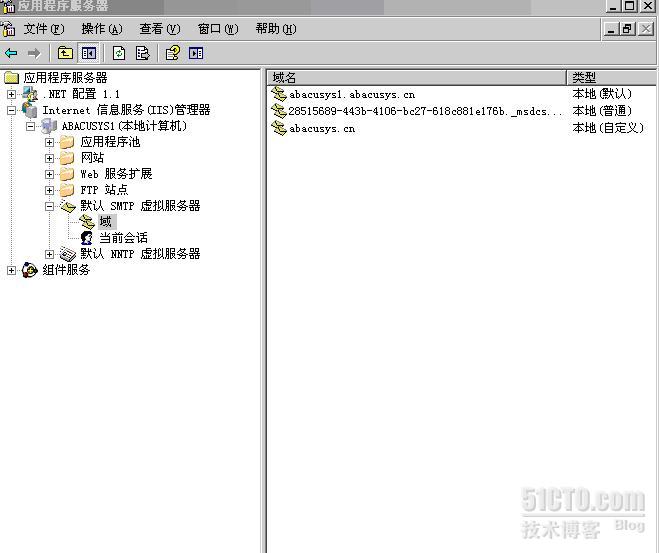Click the FTP 站点 folder icon
Screen dimensions: 659x553
[67, 190]
